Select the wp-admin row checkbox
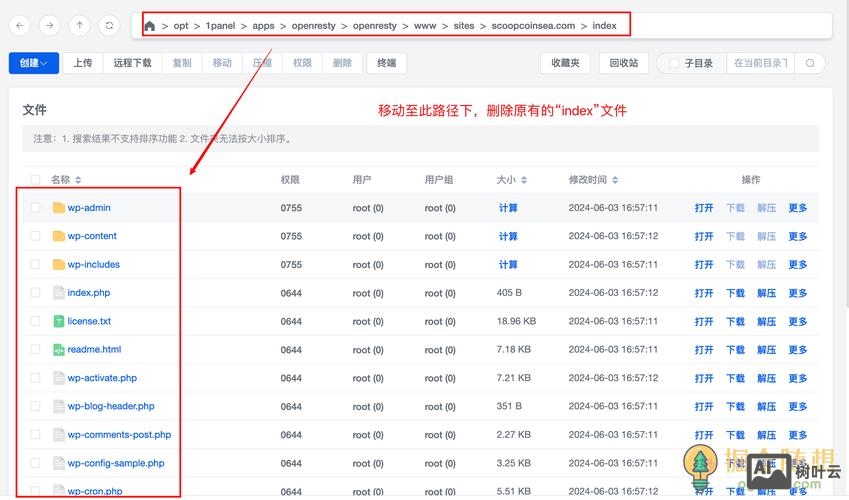The image size is (849, 500). pos(35,207)
